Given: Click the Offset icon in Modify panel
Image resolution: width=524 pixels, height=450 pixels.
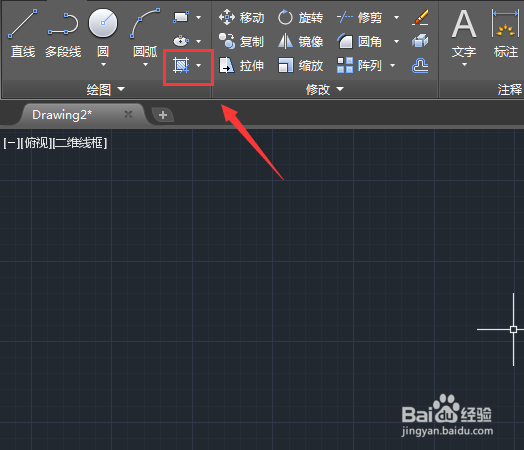Looking at the screenshot, I should pyautogui.click(x=420, y=65).
